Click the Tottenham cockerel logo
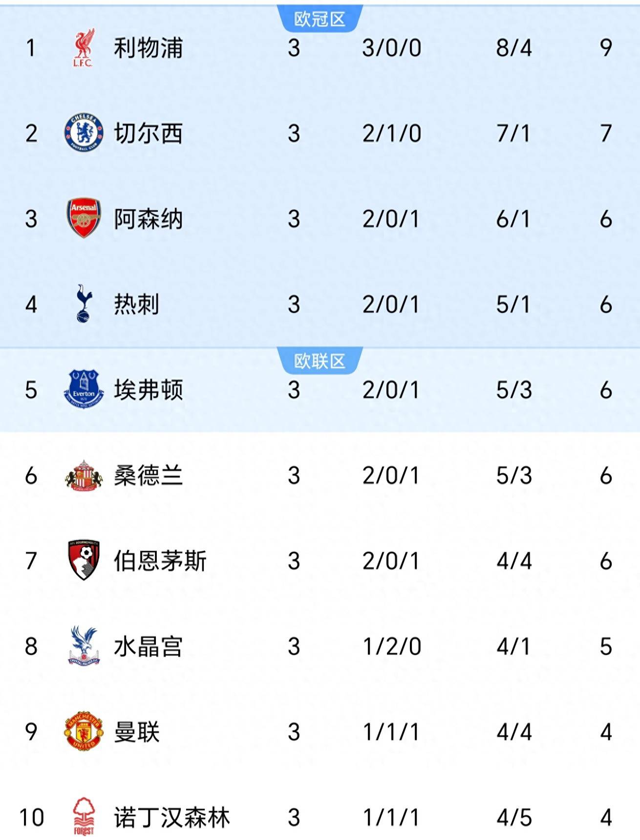Viewport: 640px width, 840px height. pyautogui.click(x=83, y=304)
